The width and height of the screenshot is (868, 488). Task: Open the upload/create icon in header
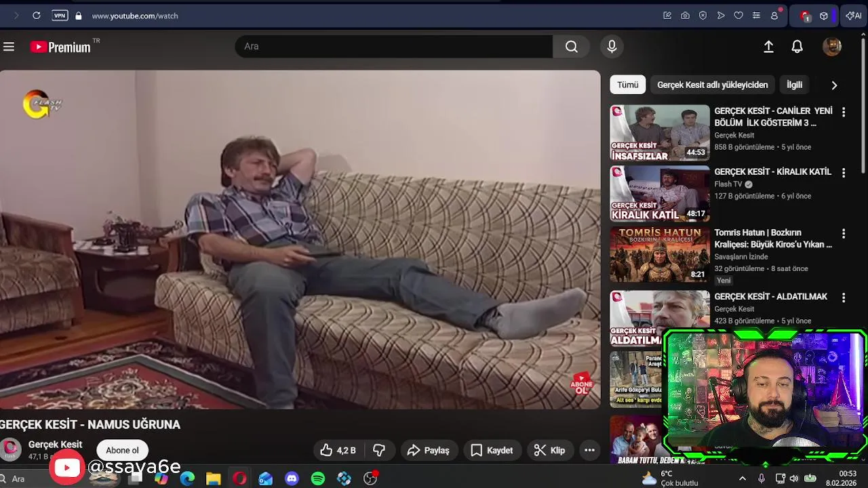tap(768, 46)
